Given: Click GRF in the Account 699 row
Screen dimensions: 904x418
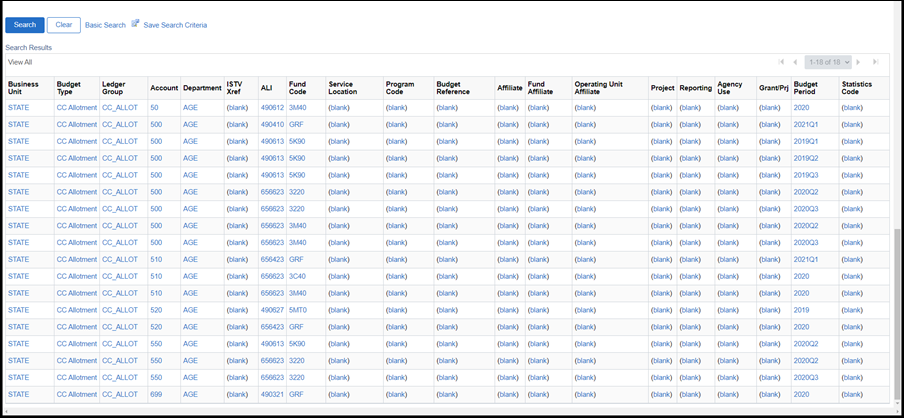Looking at the screenshot, I should (x=296, y=394).
